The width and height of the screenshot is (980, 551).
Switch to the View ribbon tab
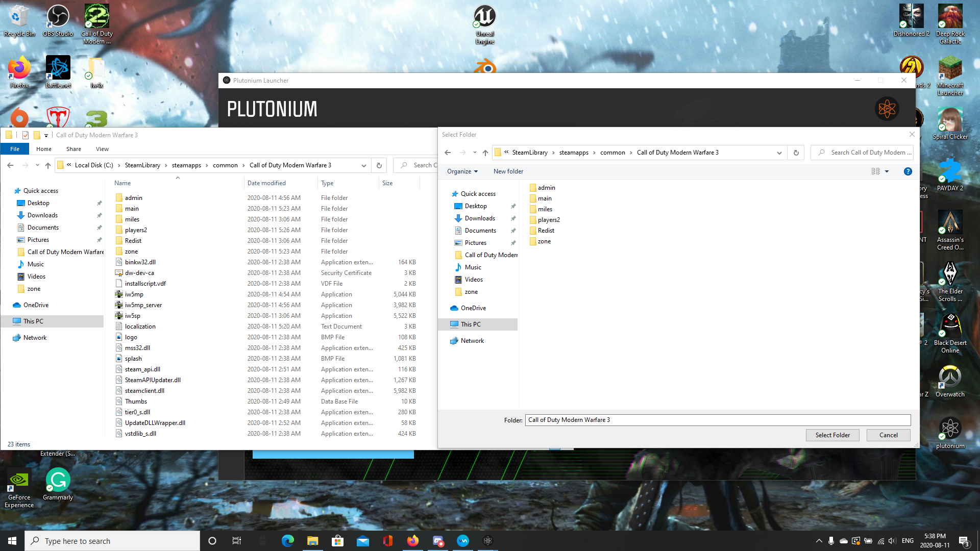point(102,149)
